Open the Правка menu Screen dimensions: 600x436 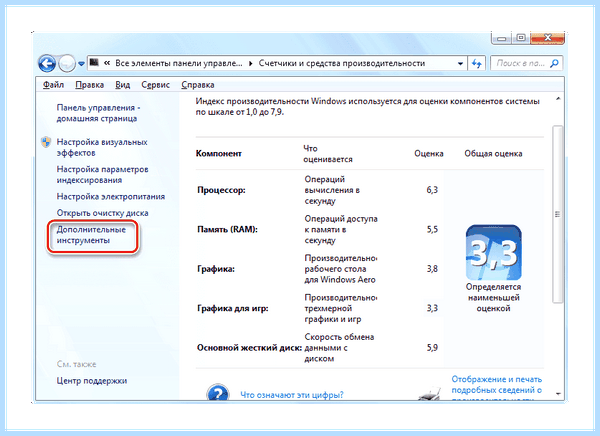pyautogui.click(x=90, y=85)
